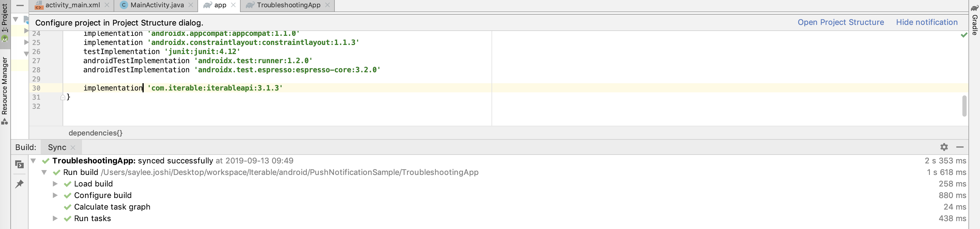Click the pin tab icon in the Build sidebar
This screenshot has width=980, height=229.
19,184
